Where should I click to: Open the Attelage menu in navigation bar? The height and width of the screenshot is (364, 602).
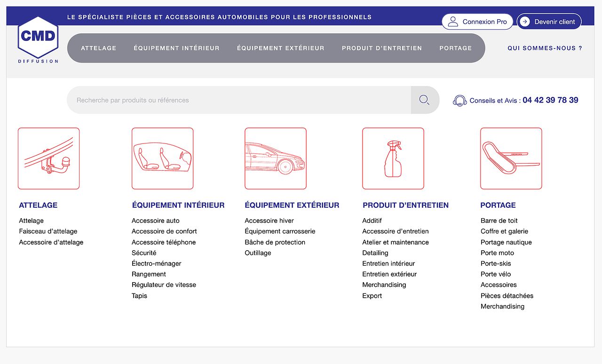tap(98, 48)
